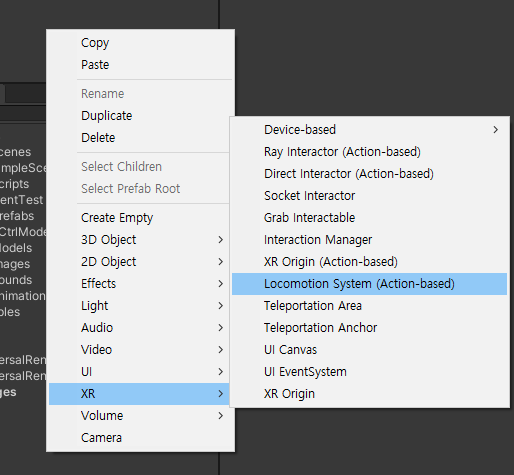Viewport: 514px width, 475px height.
Task: Select Paste from the context menu
Action: pyautogui.click(x=140, y=65)
